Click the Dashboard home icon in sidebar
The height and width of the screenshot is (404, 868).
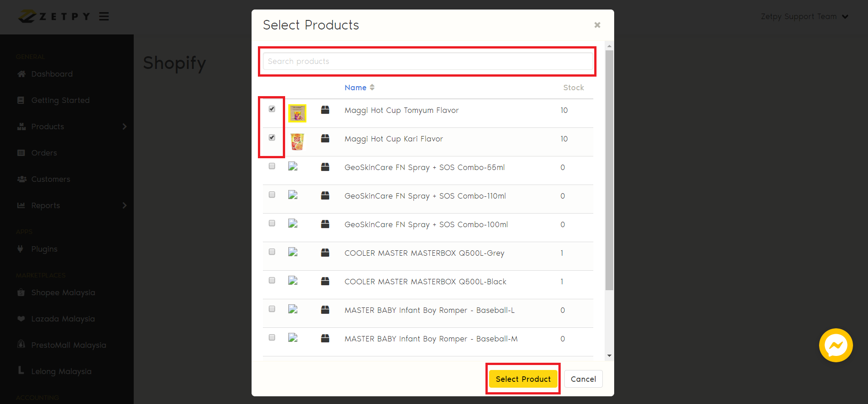coord(21,74)
